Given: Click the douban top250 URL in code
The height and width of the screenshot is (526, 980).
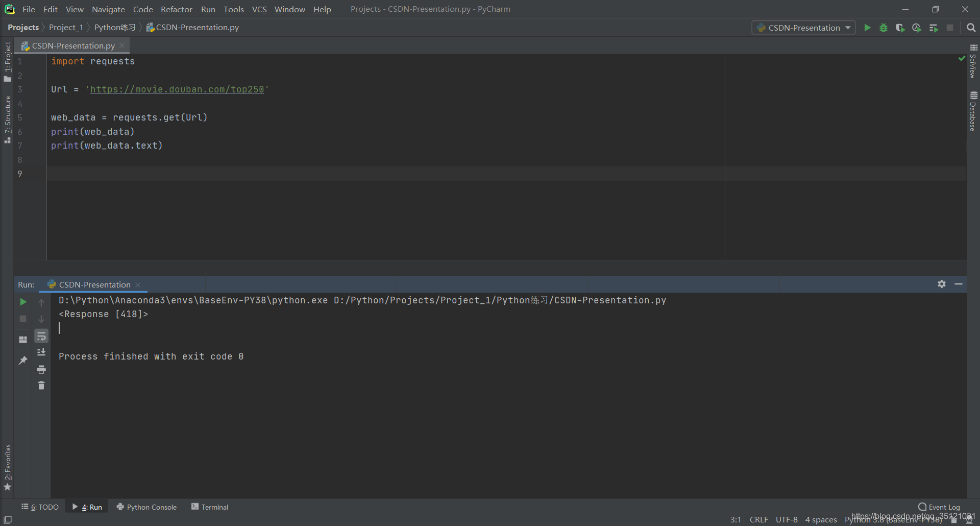Looking at the screenshot, I should pyautogui.click(x=177, y=89).
